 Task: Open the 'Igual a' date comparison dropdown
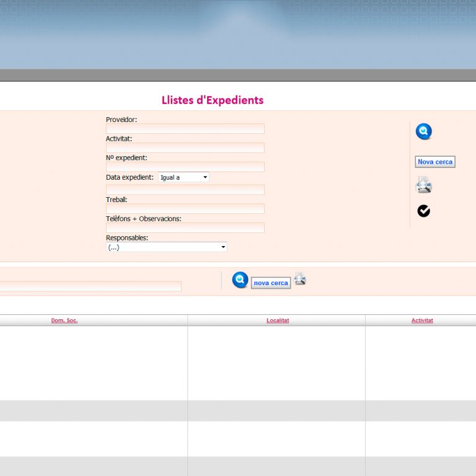click(183, 177)
